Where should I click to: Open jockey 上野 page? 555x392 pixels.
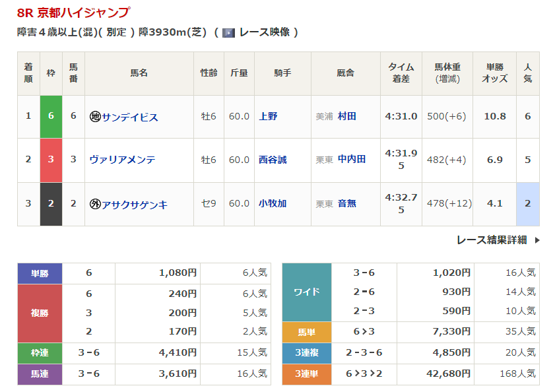point(268,116)
